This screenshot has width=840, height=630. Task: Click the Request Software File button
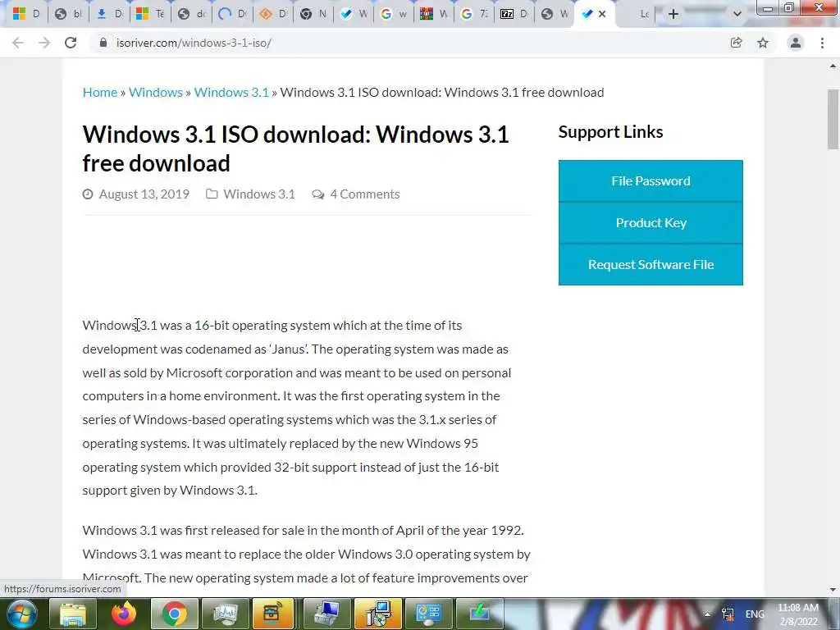pos(651,265)
